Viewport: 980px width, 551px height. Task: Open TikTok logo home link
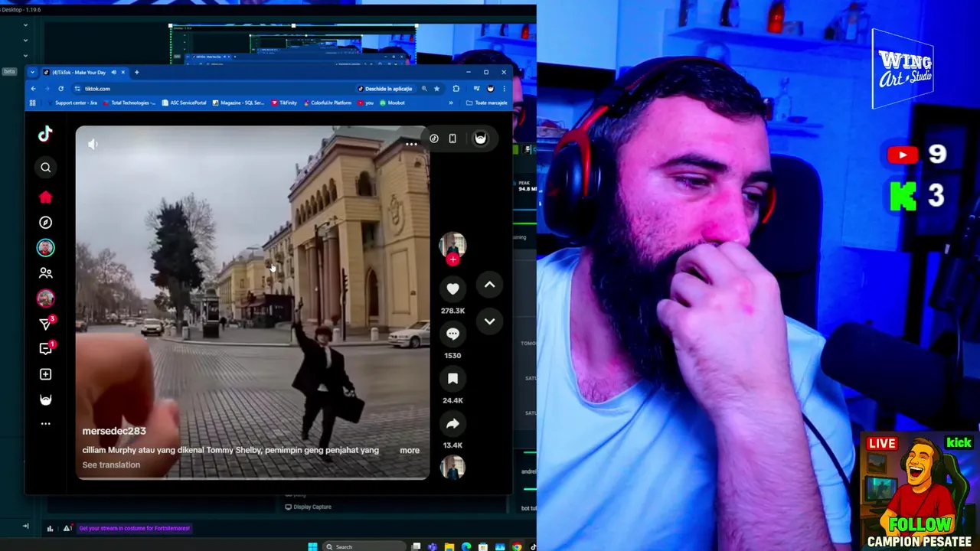pos(45,134)
